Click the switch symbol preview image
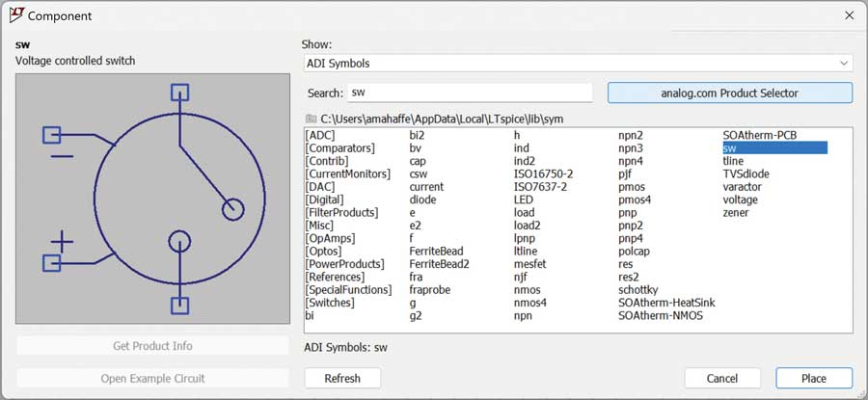 (x=152, y=200)
